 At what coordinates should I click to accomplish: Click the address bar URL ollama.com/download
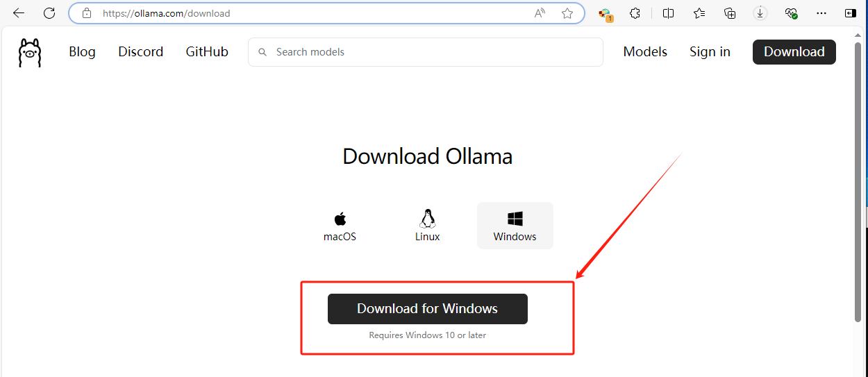tap(167, 13)
